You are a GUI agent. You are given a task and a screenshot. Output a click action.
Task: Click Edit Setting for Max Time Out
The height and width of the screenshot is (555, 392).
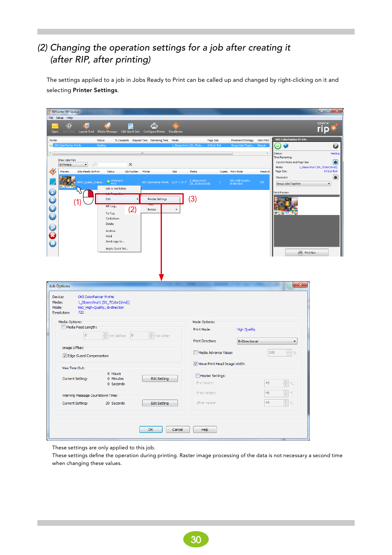(160, 379)
